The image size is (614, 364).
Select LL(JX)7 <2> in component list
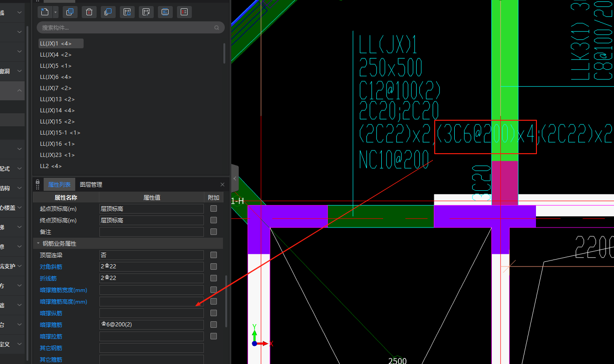pos(56,88)
